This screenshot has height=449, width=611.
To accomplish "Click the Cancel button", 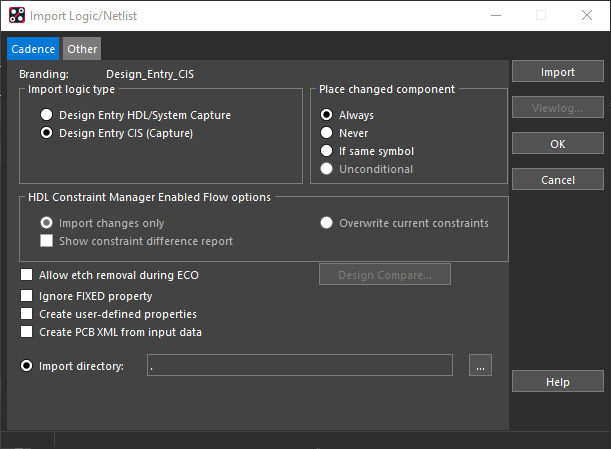I will (558, 179).
